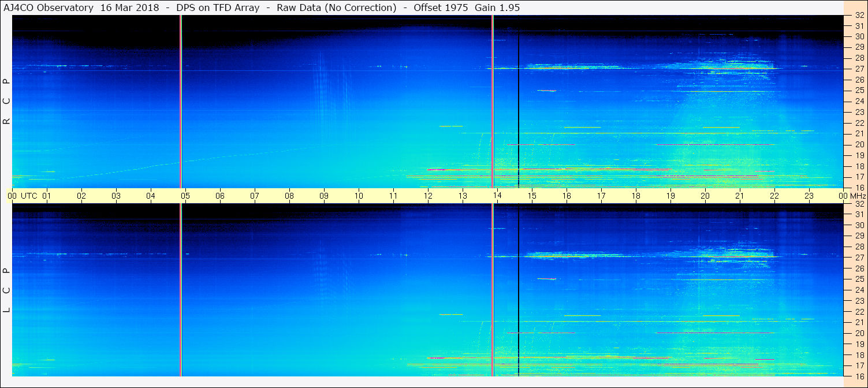
Task: Click the "16 Mar 2018" date text
Action: coord(129,8)
